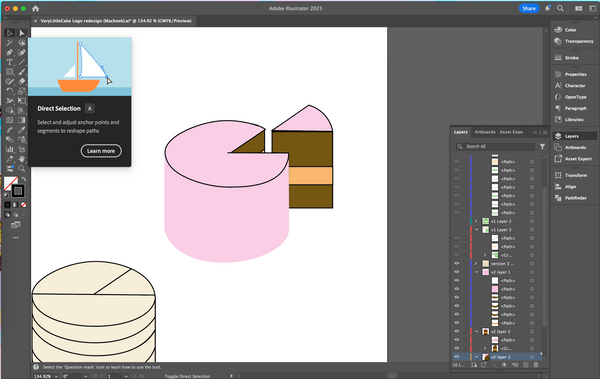Select the Selection tool arrow
The height and width of the screenshot is (379, 600).
[10, 33]
